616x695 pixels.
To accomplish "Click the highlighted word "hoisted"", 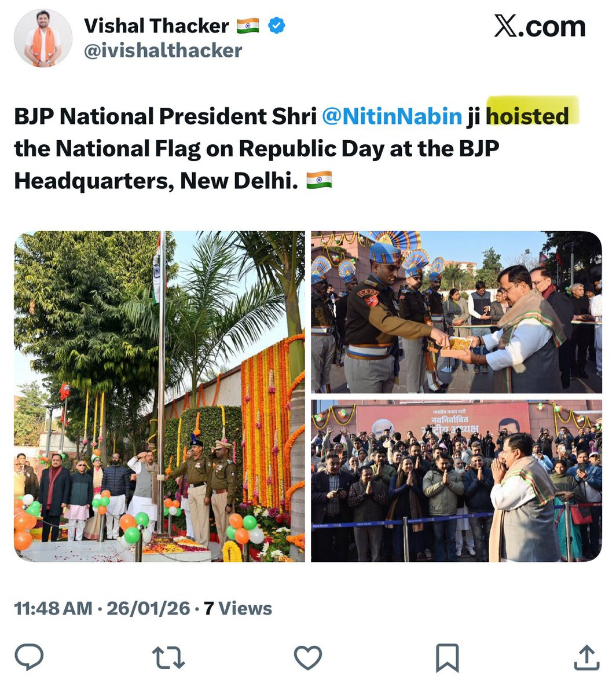I will [x=527, y=116].
